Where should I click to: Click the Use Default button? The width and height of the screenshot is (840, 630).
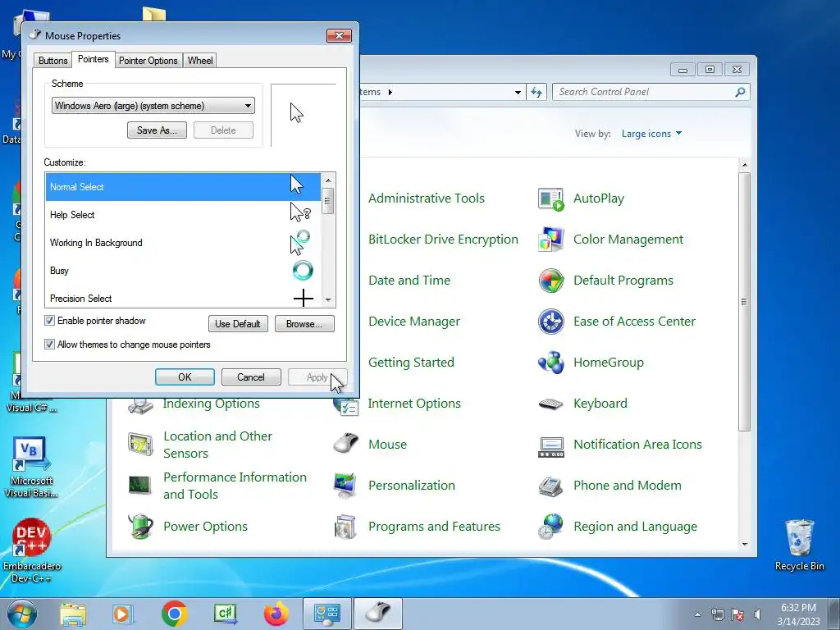(x=238, y=323)
